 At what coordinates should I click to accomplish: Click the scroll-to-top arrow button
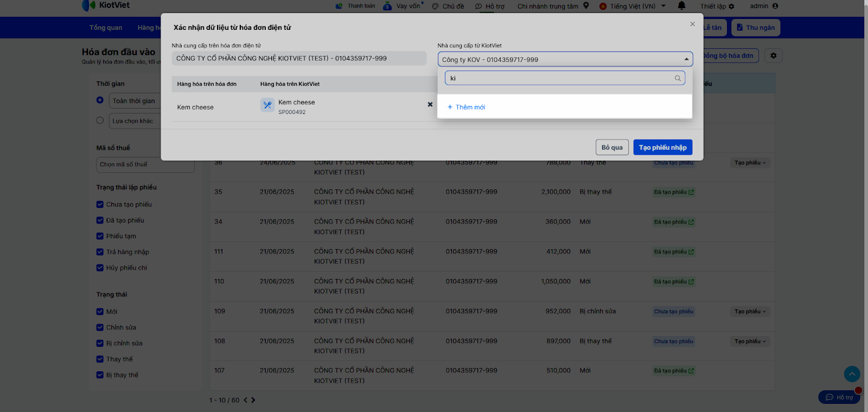click(x=852, y=374)
